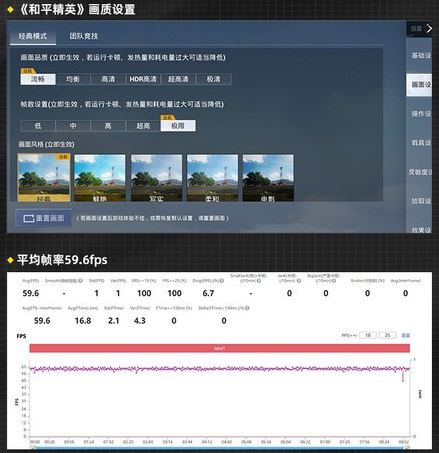Click the info icon next to BigJank
Screen dimensions: 439x453
pos(334,281)
